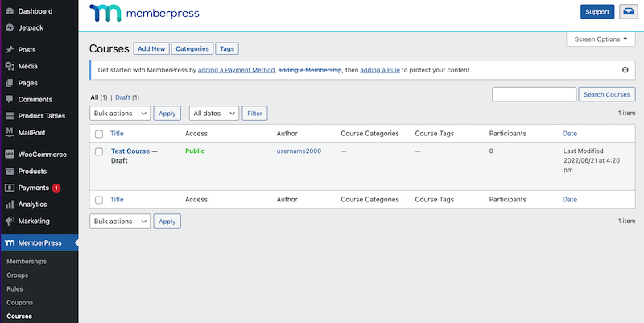Click the Marketing megaphone icon
This screenshot has height=323, width=644.
pos(10,221)
